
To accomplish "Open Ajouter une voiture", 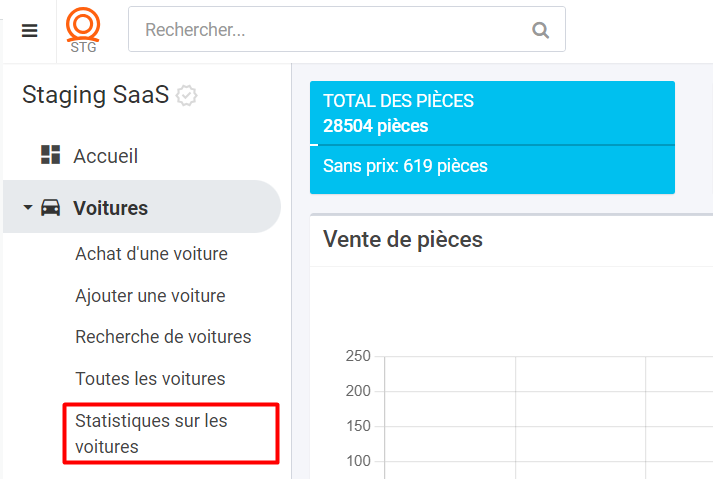I will click(150, 296).
